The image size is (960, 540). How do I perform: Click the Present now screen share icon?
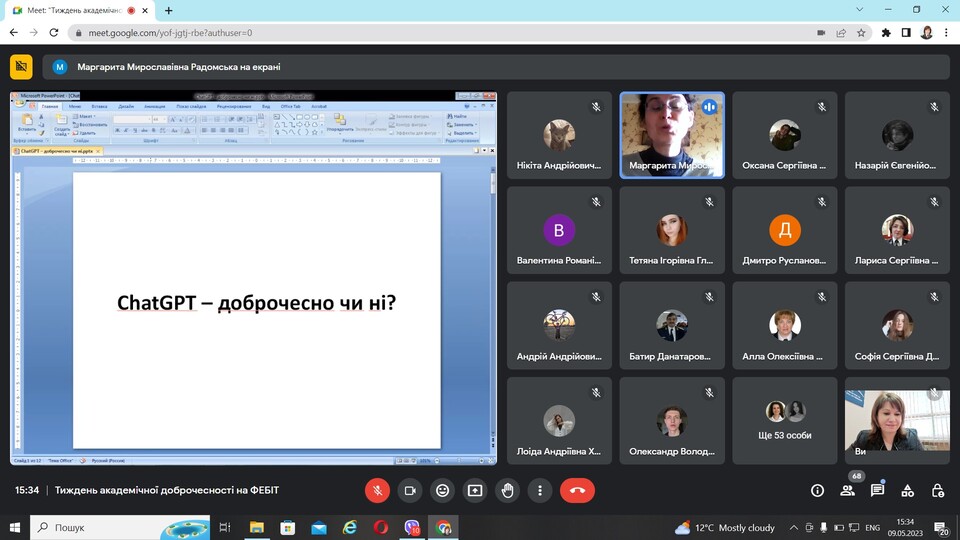tap(475, 490)
